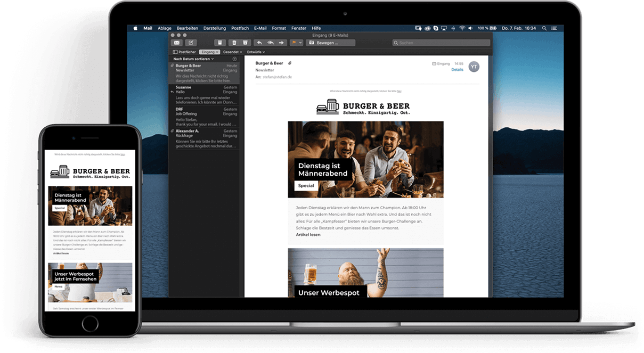Click the YT sender avatar

coord(474,67)
